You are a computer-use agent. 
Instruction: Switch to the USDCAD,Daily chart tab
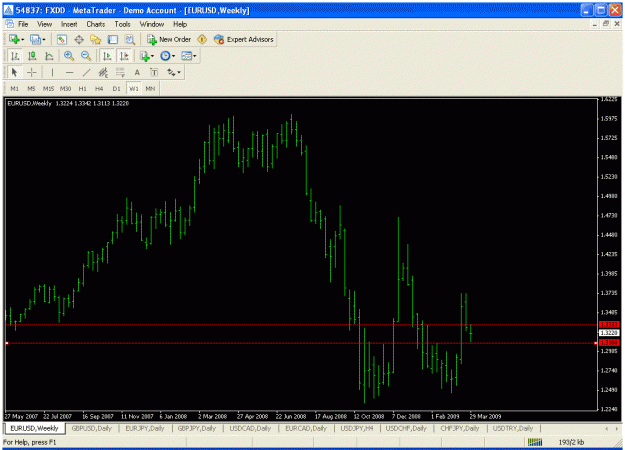(250, 428)
